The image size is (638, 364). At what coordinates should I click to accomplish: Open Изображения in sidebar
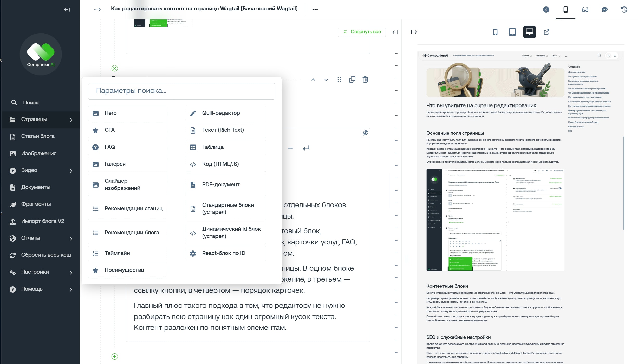click(41, 154)
